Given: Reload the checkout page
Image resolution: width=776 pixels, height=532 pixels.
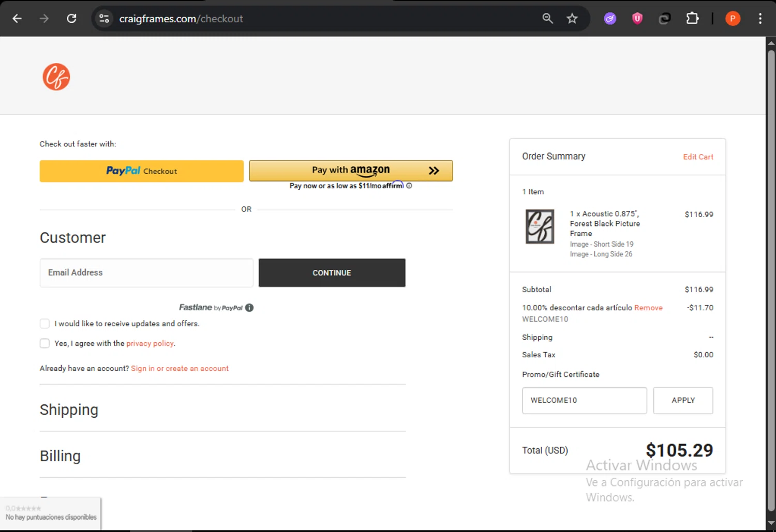Looking at the screenshot, I should tap(71, 19).
